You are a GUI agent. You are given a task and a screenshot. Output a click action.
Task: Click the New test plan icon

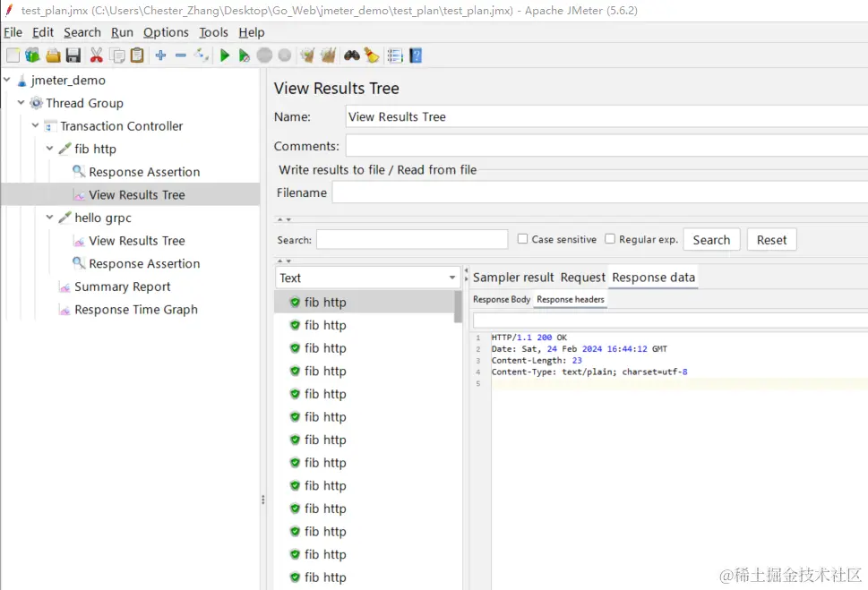[x=13, y=56]
